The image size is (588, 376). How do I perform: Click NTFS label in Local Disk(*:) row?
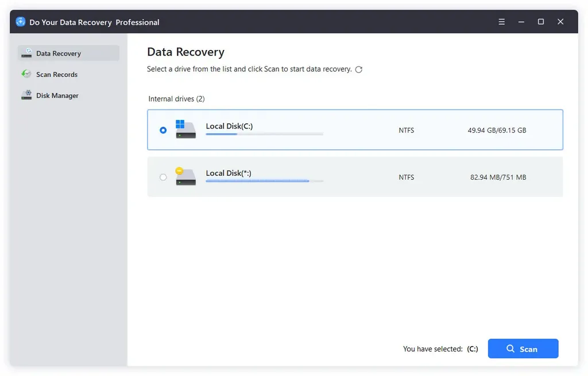406,177
